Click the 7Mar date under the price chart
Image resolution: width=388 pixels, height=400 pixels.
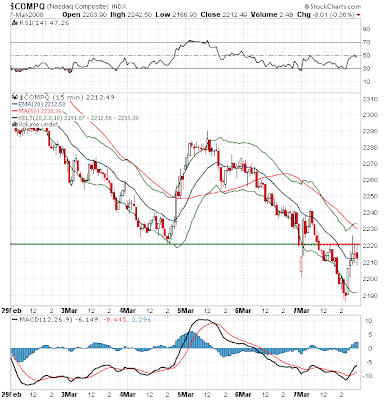tap(302, 310)
